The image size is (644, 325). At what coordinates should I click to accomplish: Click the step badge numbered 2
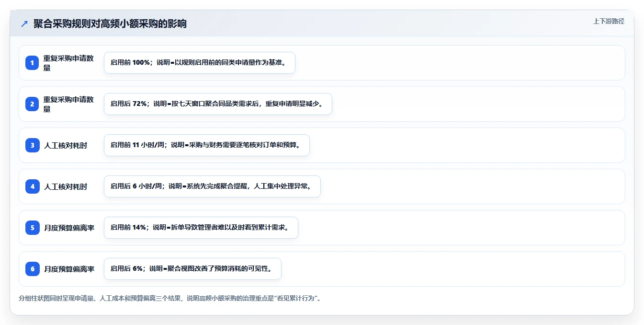coord(33,104)
